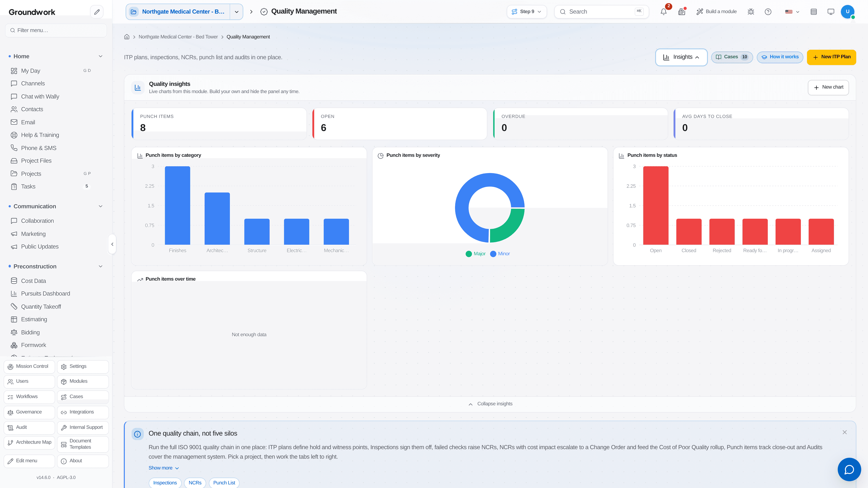Dismiss the quality chain info banner
This screenshot has width=868, height=488.
point(844,432)
